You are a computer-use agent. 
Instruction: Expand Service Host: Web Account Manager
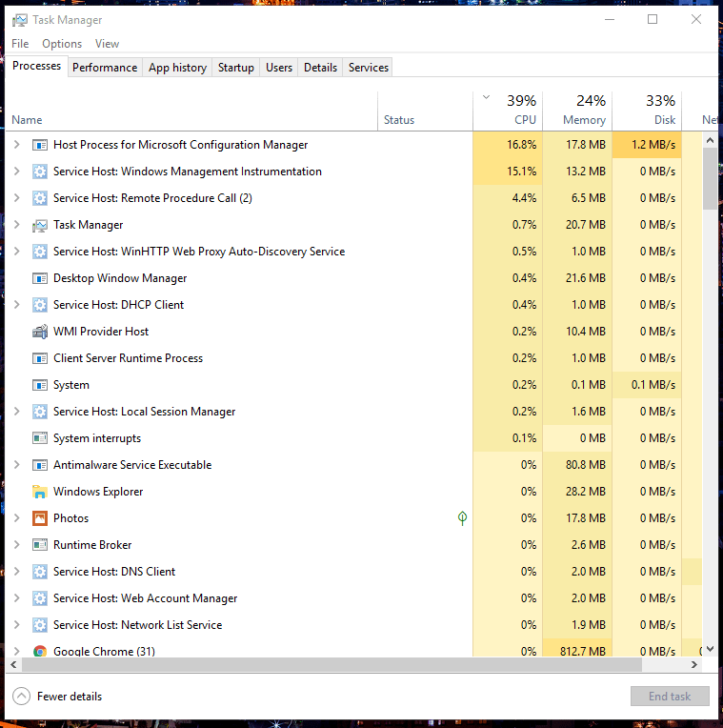coord(16,598)
